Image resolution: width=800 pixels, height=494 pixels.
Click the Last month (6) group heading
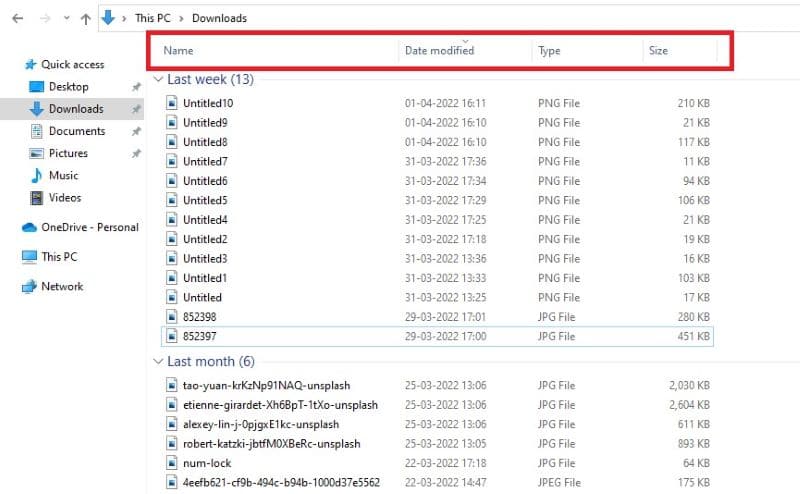click(x=211, y=361)
